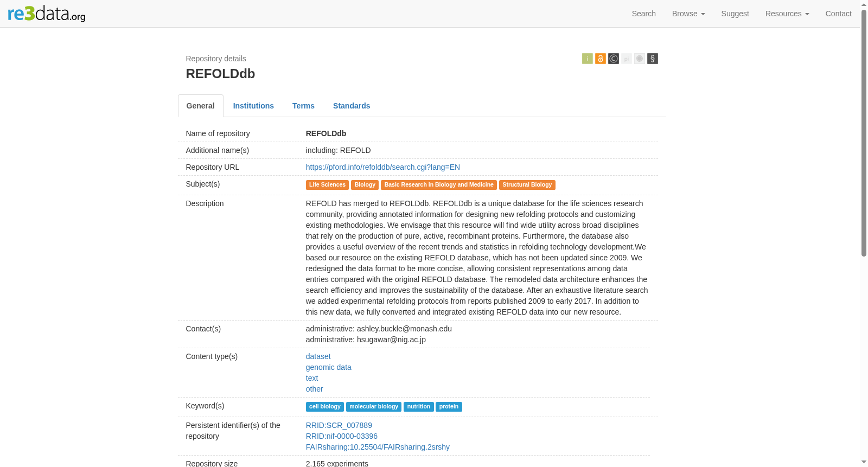Click the molecular biology keyword tag

pyautogui.click(x=374, y=407)
